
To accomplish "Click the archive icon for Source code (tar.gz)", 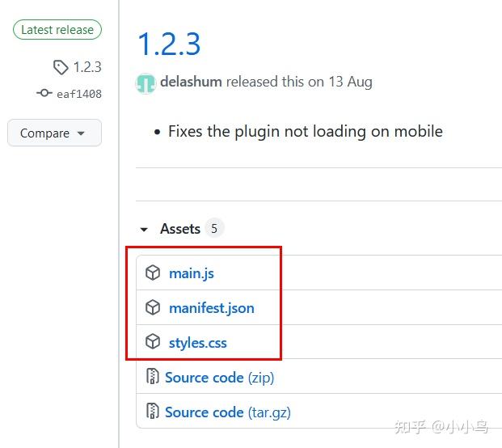I will click(x=152, y=412).
